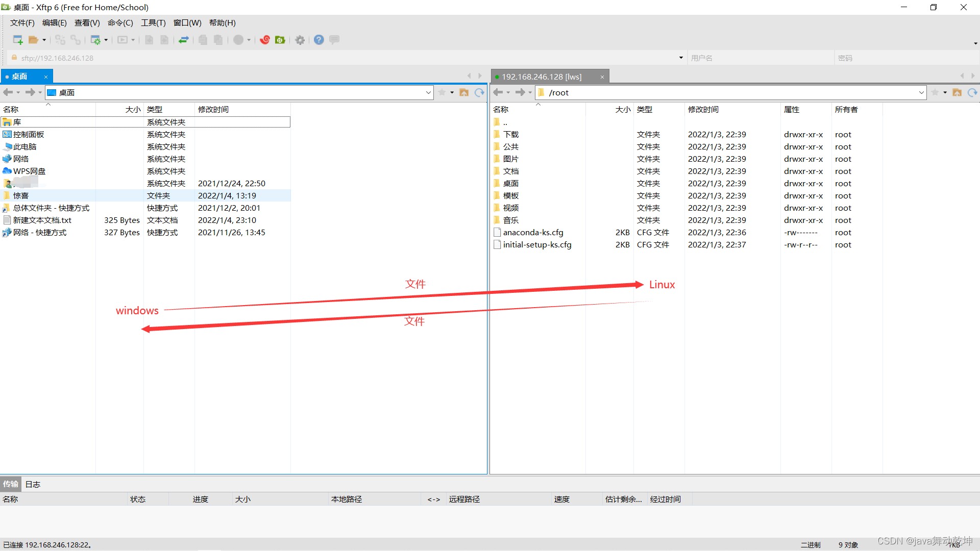Click the greyed Reconnect icon in toolbar

point(60,40)
